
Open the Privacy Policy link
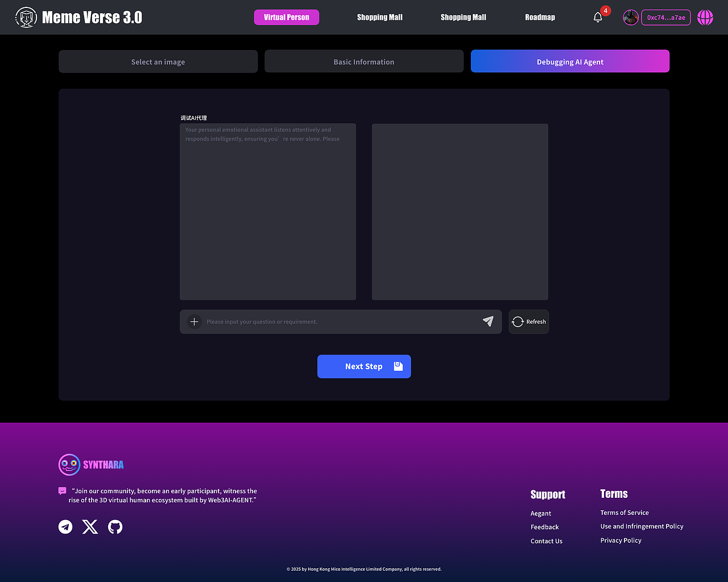pyautogui.click(x=621, y=540)
